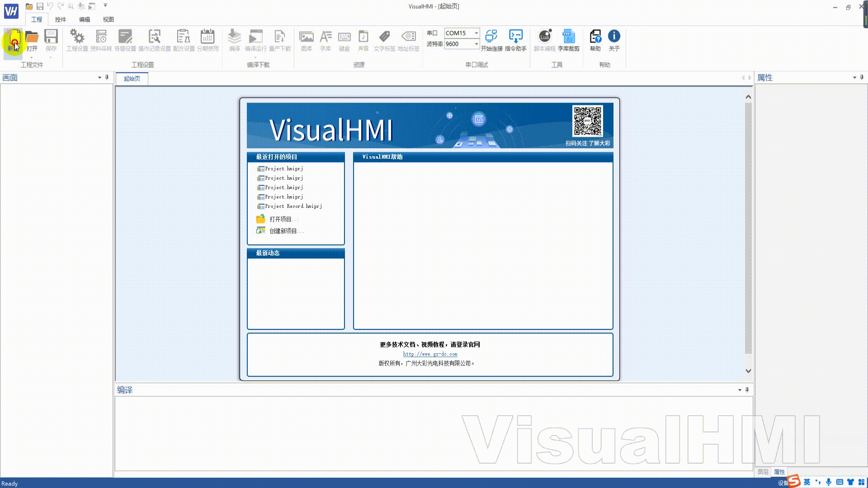The height and width of the screenshot is (488, 868).
Task: Click the VH application logo button
Action: (x=11, y=10)
